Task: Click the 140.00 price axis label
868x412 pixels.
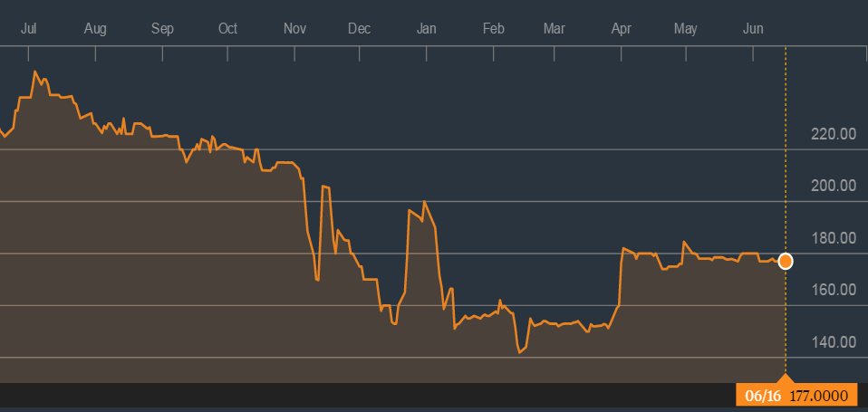Action: tap(834, 343)
